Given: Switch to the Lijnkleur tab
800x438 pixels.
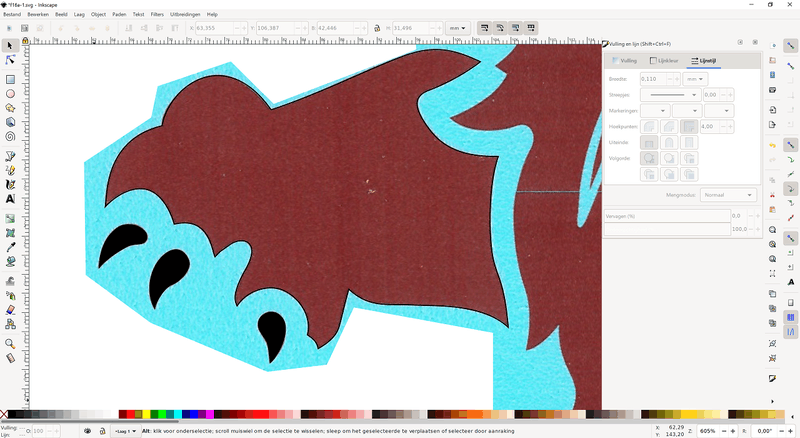Looking at the screenshot, I should 664,61.
